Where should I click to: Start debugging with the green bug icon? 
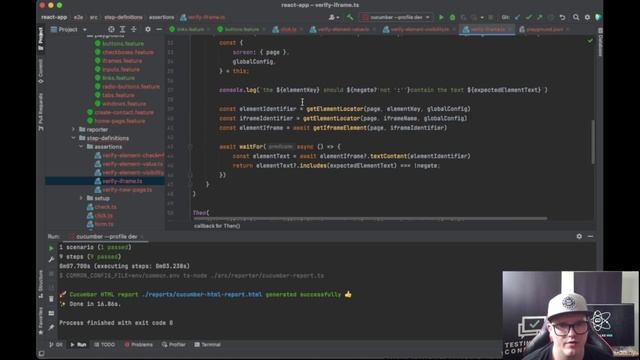click(452, 18)
